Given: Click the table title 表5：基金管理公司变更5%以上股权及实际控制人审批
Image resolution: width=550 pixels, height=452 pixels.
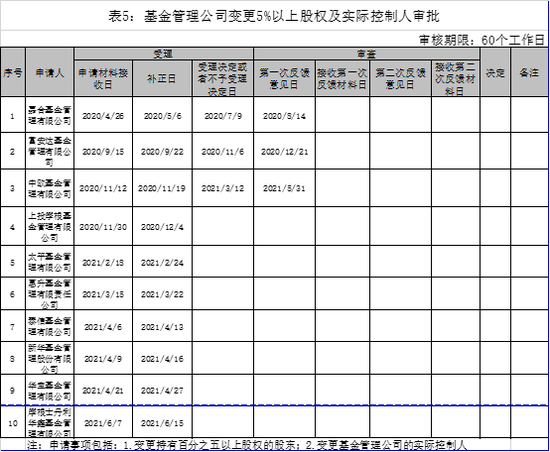Looking at the screenshot, I should point(274,16).
